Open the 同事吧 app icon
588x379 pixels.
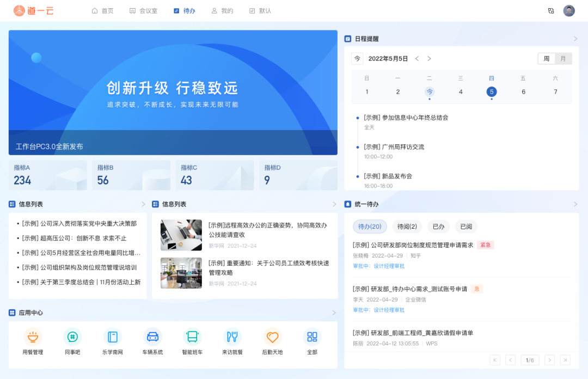click(72, 337)
